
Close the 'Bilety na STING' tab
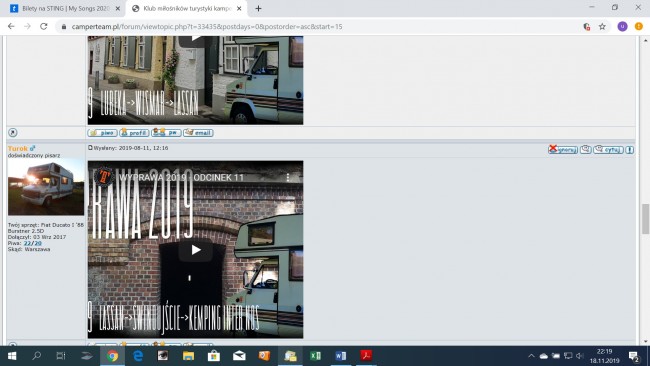[x=117, y=8]
